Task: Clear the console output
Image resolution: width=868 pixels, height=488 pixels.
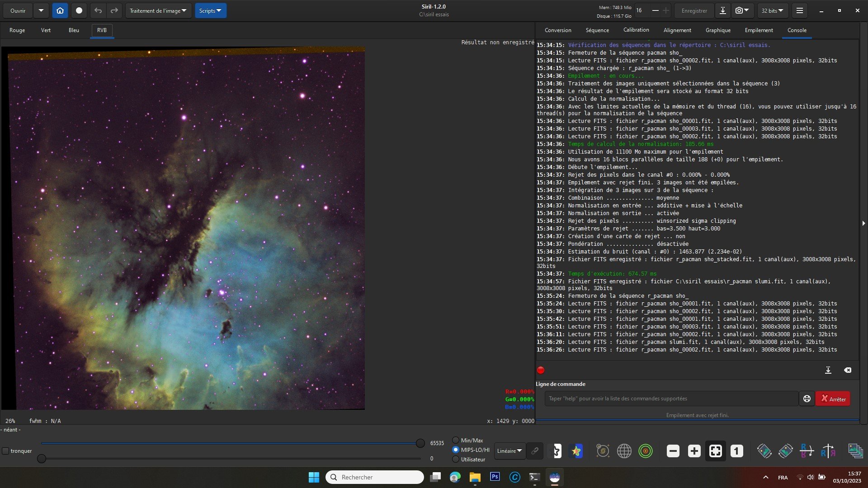Action: coord(848,370)
